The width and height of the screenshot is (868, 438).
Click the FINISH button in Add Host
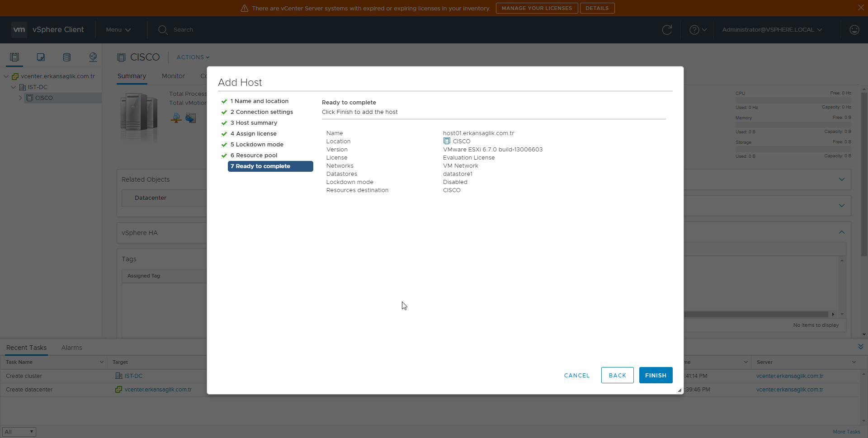point(656,375)
